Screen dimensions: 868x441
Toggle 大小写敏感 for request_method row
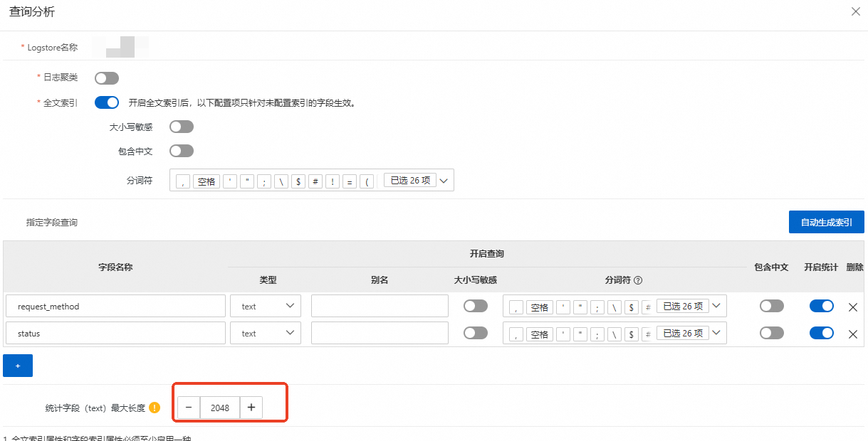coord(476,306)
